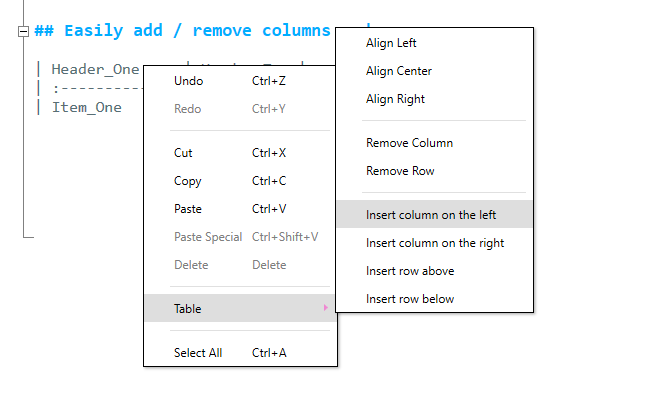Viewport: 657px width, 394px height.
Task: Select the Delete menu entry
Action: 241,265
